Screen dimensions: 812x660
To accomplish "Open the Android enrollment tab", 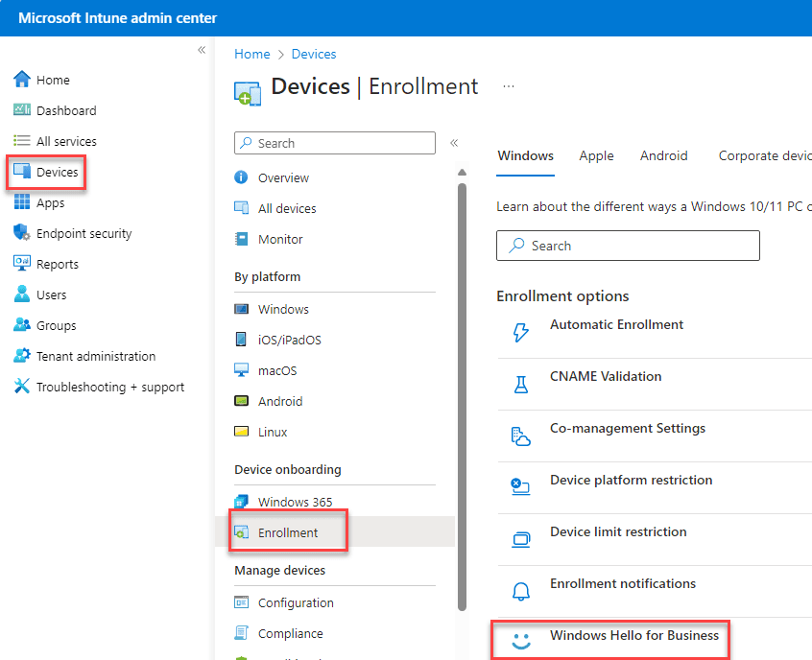I will [663, 155].
